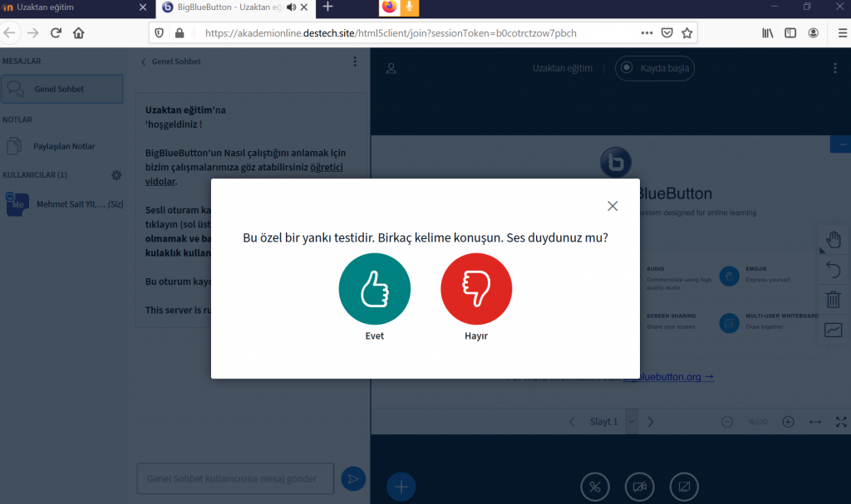Screen dimensions: 851x504
Task: Open meeting options three-dot menu
Action: pos(834,68)
